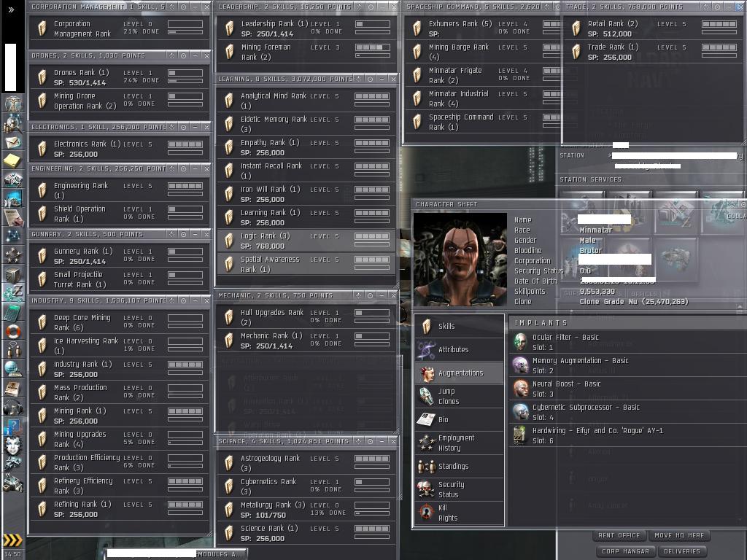
Task: Expand the sidebar with the double-chevron
Action: [x=12, y=9]
